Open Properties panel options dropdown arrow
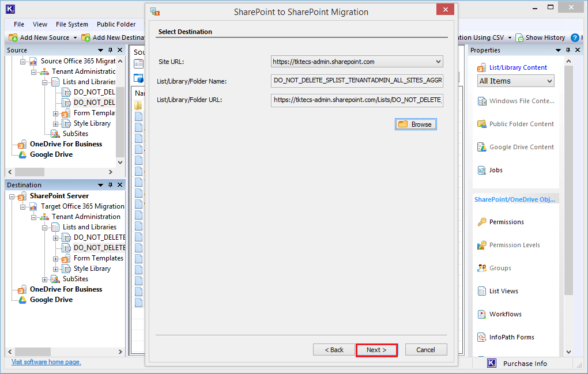Image resolution: width=588 pixels, height=374 pixels. pos(559,50)
